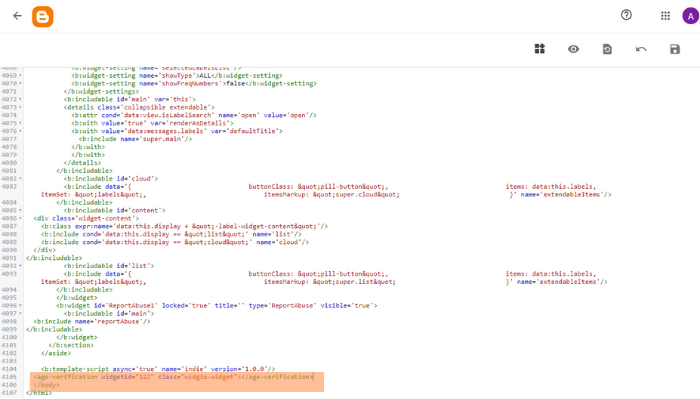The width and height of the screenshot is (700, 399).
Task: Place cursor in highlighted age-verification line
Action: pyautogui.click(x=174, y=377)
